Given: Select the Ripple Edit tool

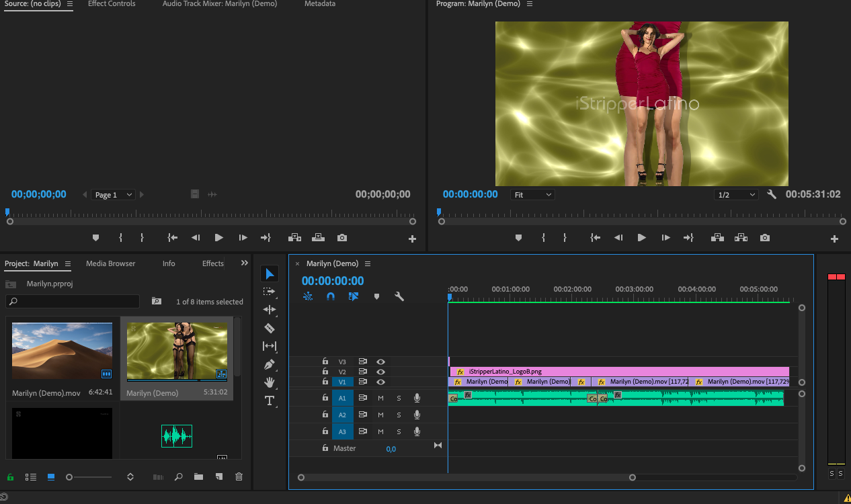Looking at the screenshot, I should click(x=270, y=310).
